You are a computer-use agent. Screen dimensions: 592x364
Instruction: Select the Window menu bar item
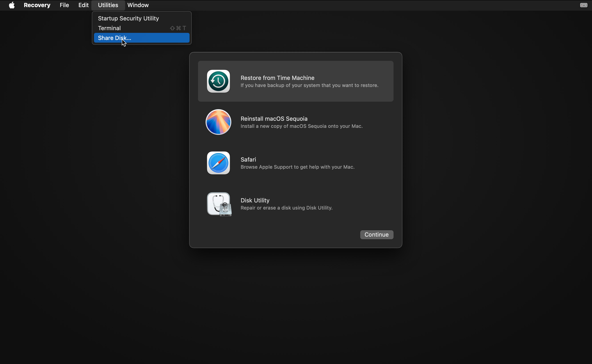pos(138,5)
